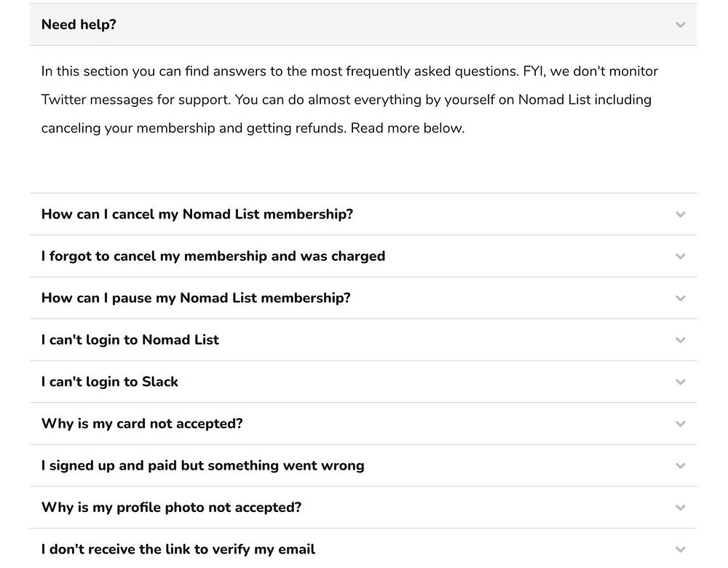Expand chevron next to 'I can't login to Nomad List'
Viewport: 728px width, 568px height.
pyautogui.click(x=680, y=340)
